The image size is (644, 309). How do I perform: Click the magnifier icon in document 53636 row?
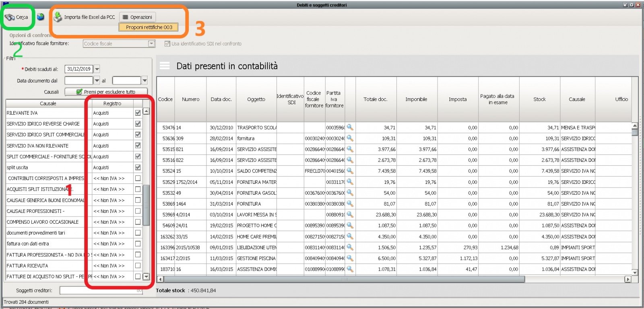coord(350,138)
